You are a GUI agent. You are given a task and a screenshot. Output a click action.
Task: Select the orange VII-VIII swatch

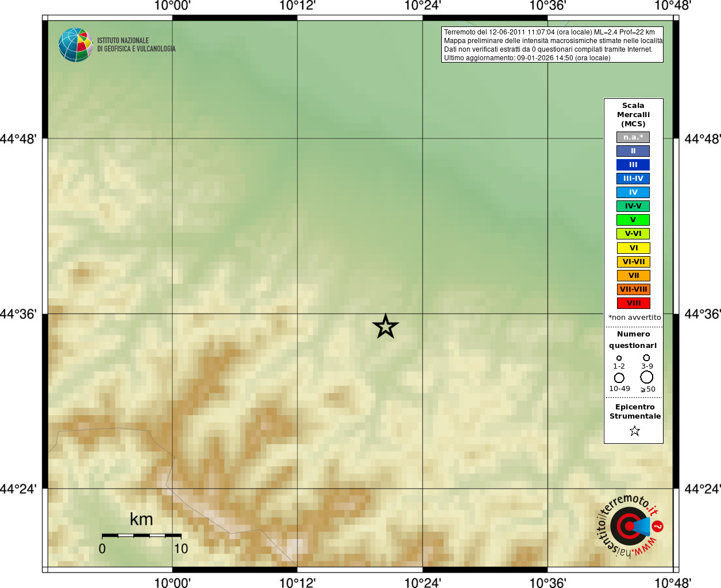tap(633, 289)
